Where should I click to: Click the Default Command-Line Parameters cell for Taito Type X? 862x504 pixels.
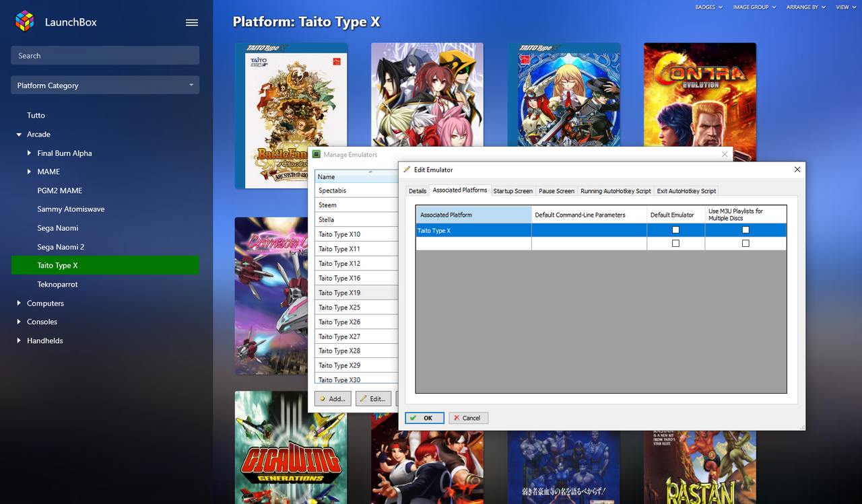tap(589, 230)
